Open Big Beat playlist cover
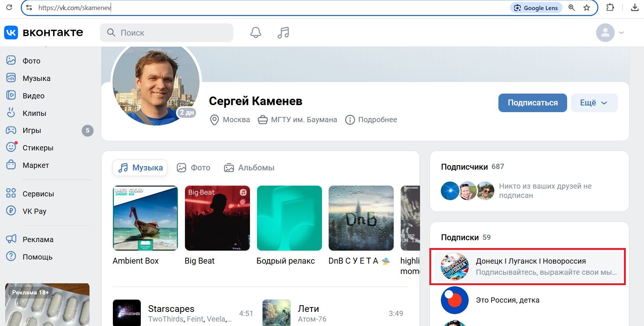The height and width of the screenshot is (326, 644). pos(217,218)
